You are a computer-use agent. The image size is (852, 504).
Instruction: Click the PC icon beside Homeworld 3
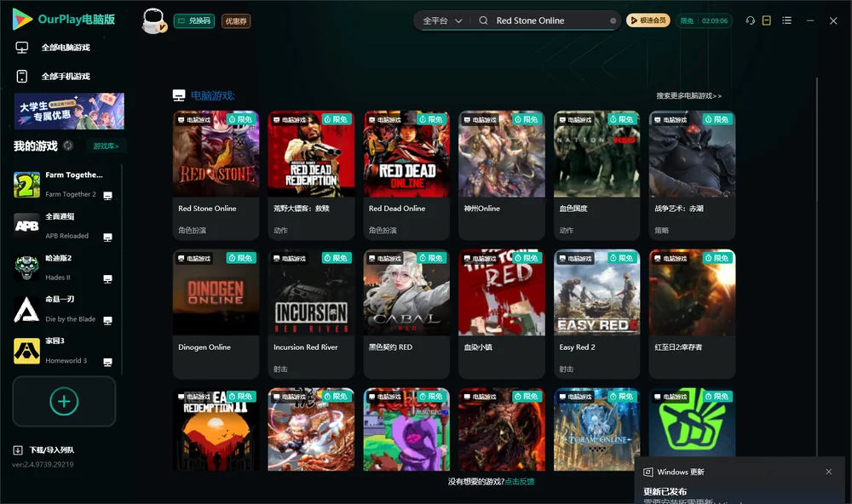(107, 362)
